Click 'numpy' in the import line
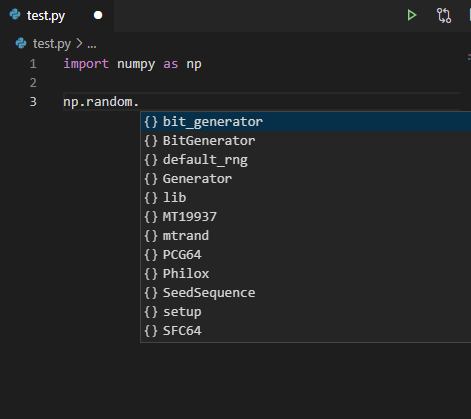The height and width of the screenshot is (419, 471). pyautogui.click(x=136, y=64)
